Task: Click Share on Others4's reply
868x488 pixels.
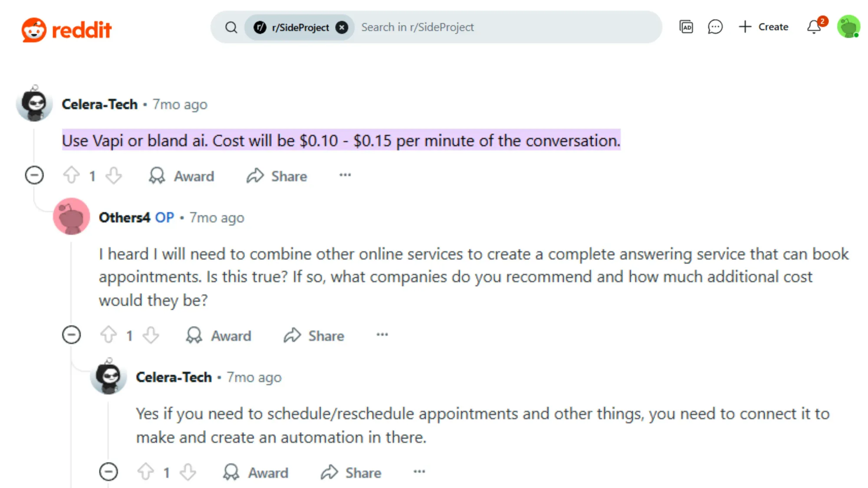Action: coord(314,335)
